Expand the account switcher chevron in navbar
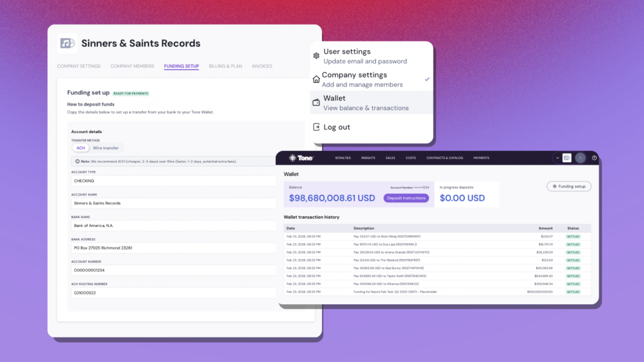 (557, 158)
